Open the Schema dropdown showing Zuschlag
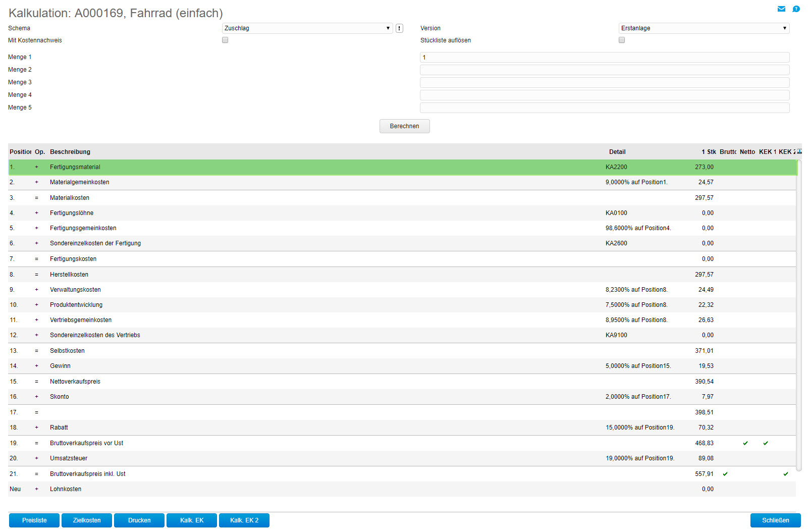The image size is (809, 532). click(307, 28)
